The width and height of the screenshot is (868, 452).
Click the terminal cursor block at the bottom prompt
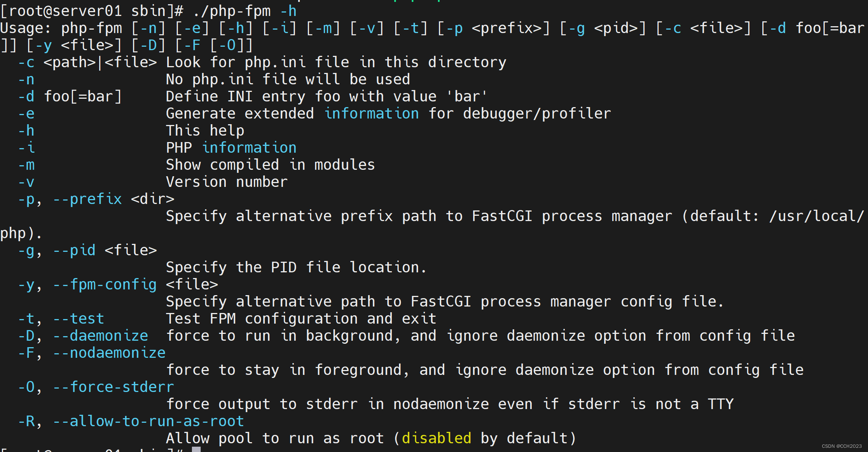[x=196, y=449]
